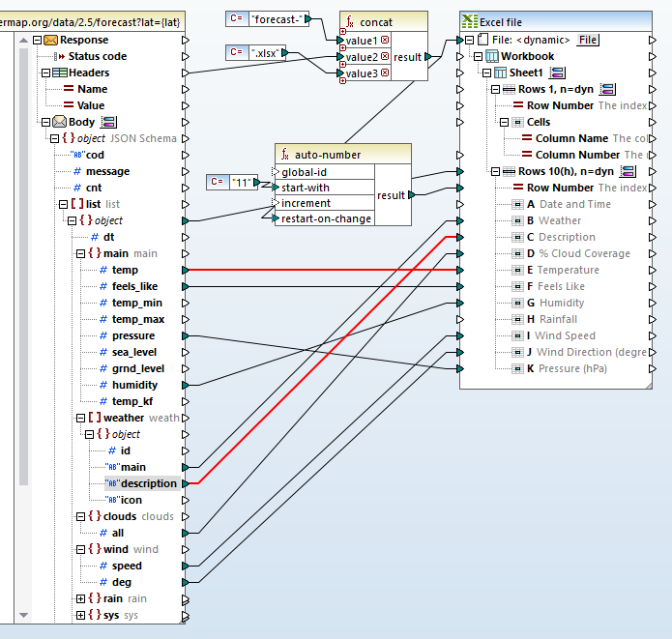
Task: Click the Sheet1 options icon
Action: click(558, 73)
